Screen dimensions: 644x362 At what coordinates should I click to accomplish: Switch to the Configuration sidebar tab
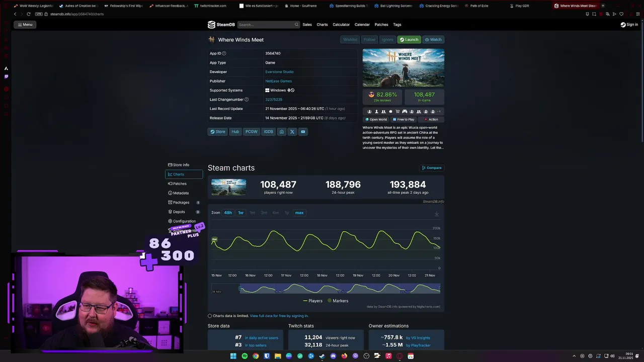(184, 221)
